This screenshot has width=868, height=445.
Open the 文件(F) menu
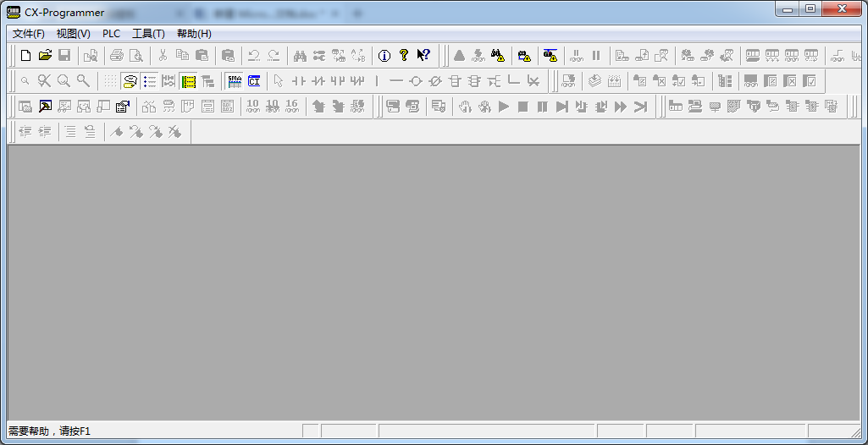coord(28,34)
